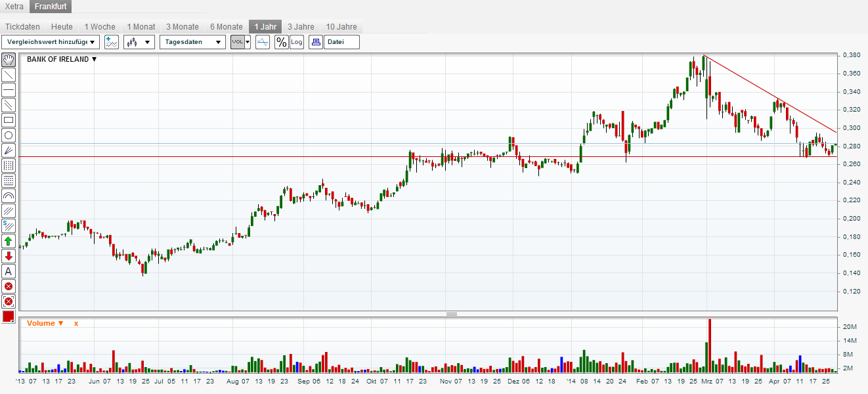Open the Vergleichswert hinzufügen dropdown

51,42
